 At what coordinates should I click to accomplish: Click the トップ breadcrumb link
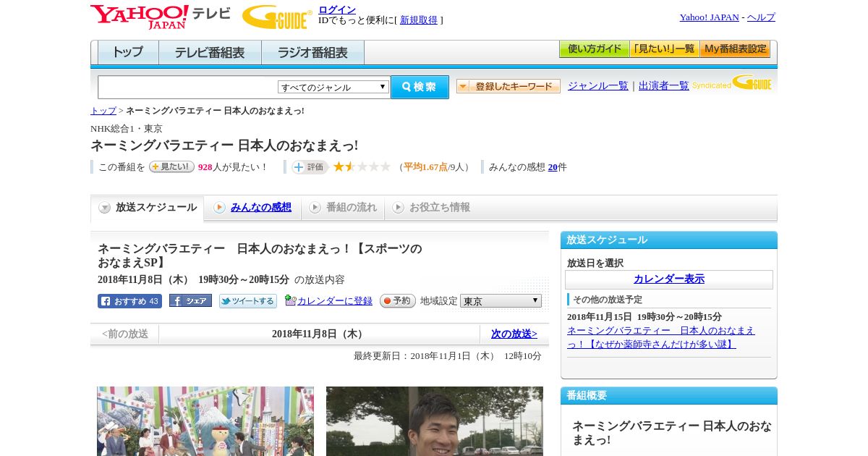tap(103, 111)
